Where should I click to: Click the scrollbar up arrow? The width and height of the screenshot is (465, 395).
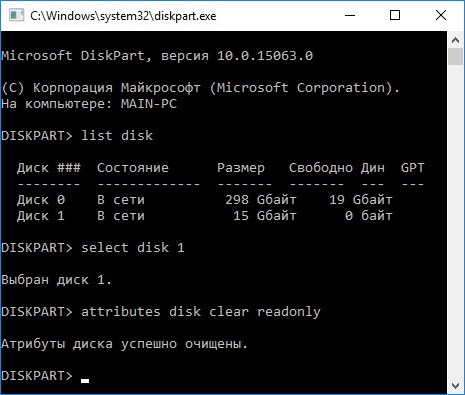455,40
